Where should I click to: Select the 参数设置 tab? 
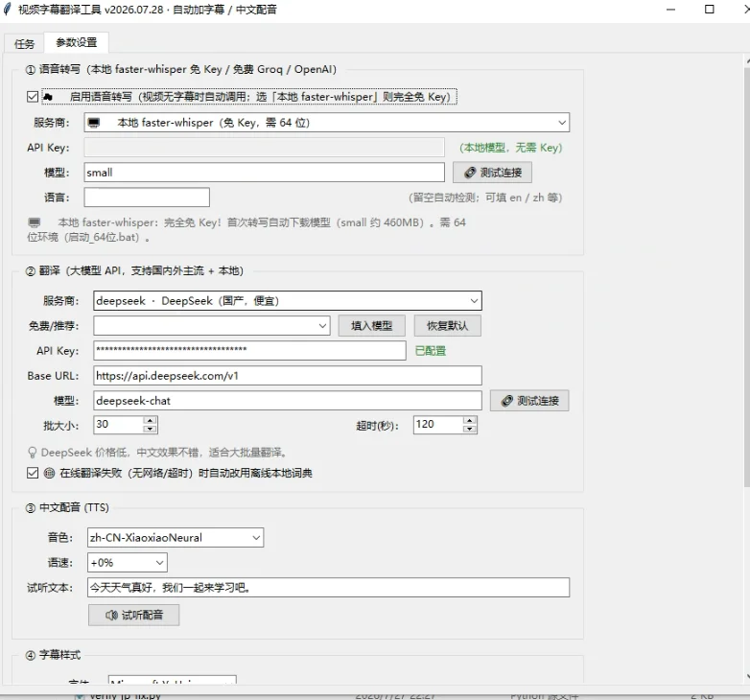(x=76, y=42)
